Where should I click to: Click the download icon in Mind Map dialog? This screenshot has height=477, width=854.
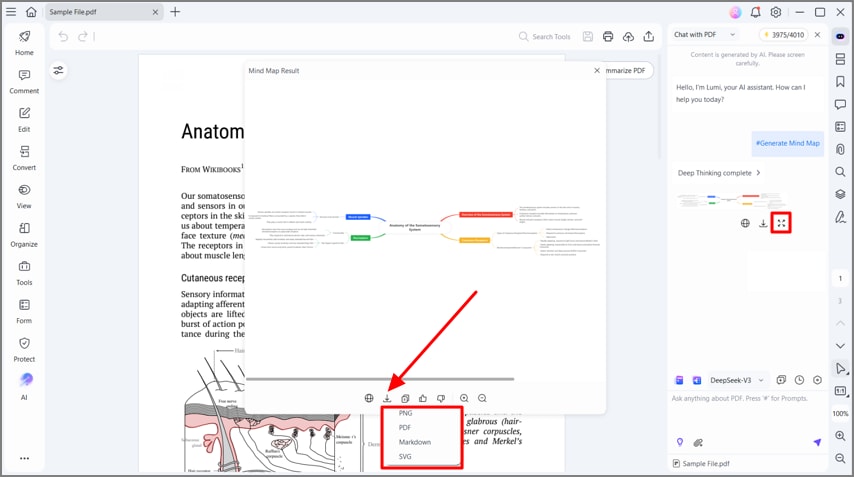click(387, 398)
